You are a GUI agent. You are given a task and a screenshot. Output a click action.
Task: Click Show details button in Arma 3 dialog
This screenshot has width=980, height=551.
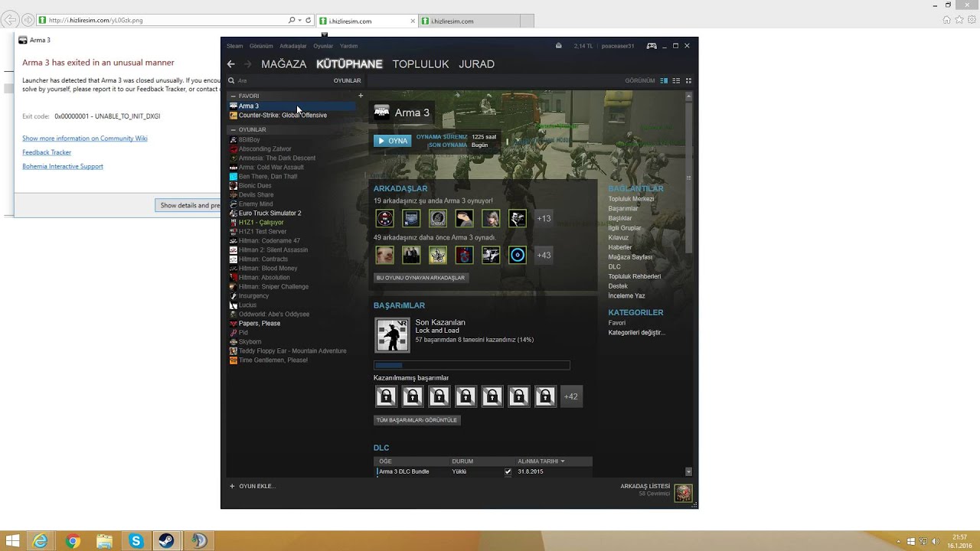(188, 205)
